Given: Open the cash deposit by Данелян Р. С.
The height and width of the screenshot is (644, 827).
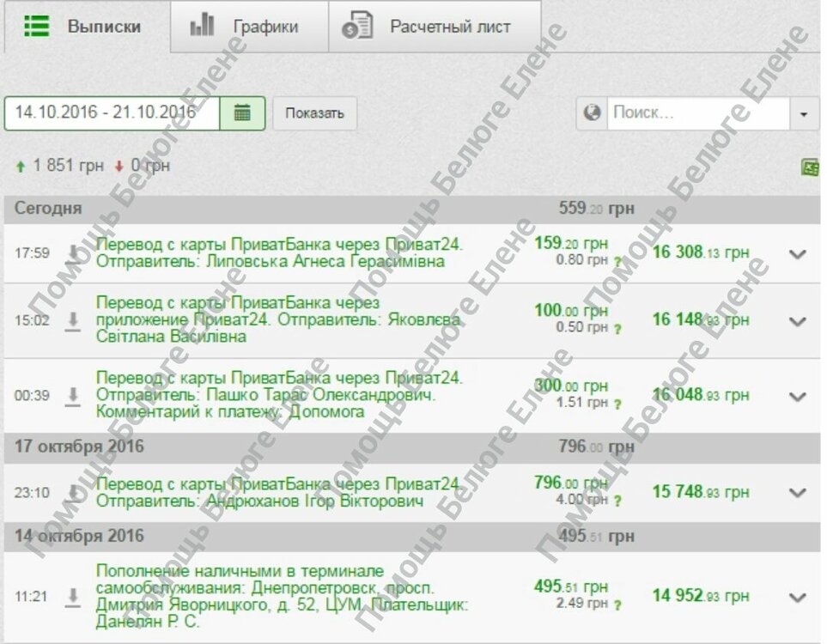Looking at the screenshot, I should pos(282,597).
